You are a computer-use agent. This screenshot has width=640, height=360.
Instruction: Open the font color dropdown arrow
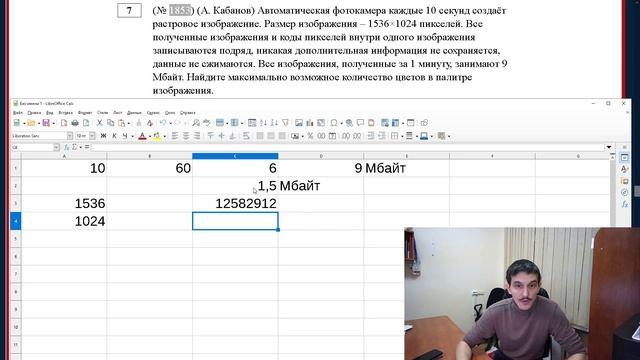pyautogui.click(x=150, y=136)
